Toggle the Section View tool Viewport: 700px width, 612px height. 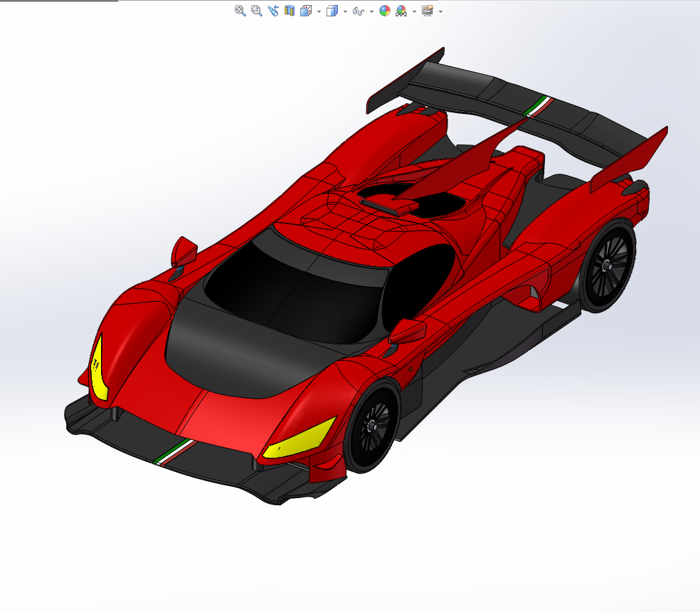pyautogui.click(x=290, y=11)
